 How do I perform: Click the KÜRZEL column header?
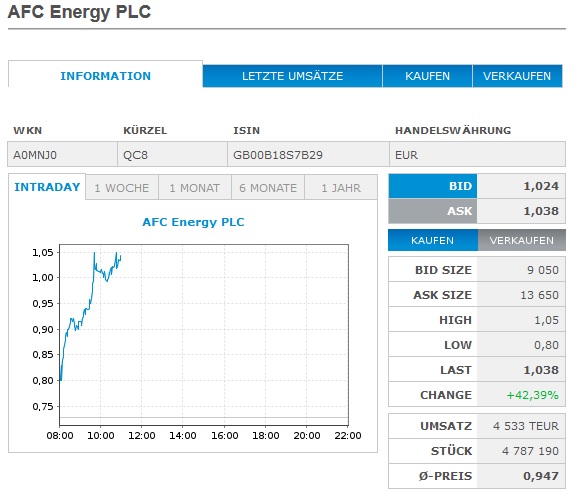click(145, 130)
